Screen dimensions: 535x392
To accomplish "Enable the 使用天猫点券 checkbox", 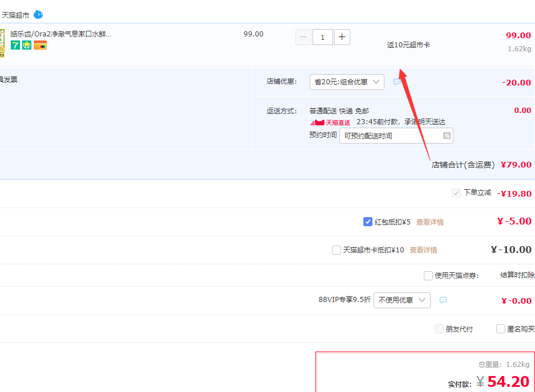I will 428,275.
